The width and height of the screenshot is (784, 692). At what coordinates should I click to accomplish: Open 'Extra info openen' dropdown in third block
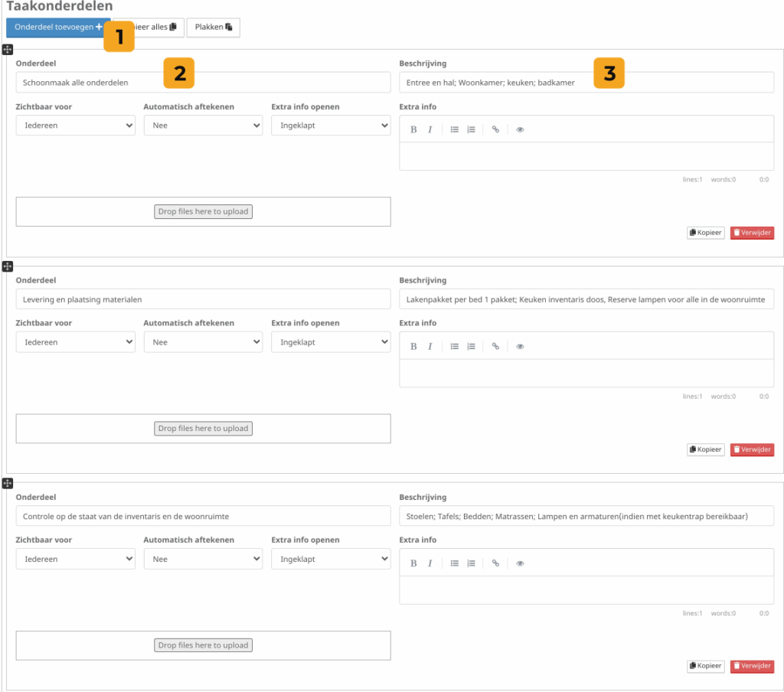tap(331, 559)
